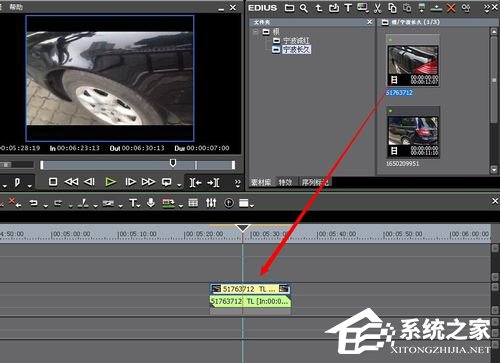
Task: Delete clip with the red X icon
Action: click(451, 8)
